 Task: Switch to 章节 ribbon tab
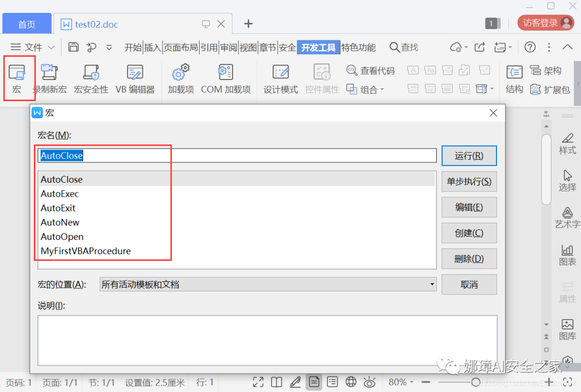(268, 47)
